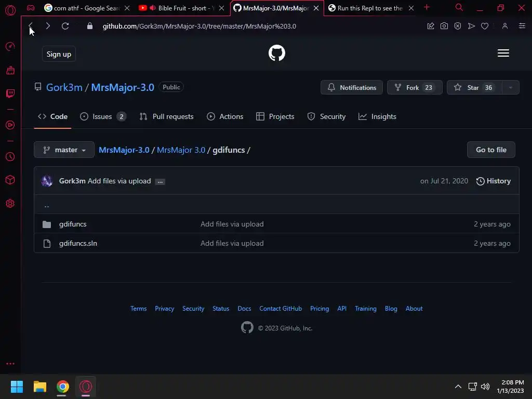Image resolution: width=532 pixels, height=399 pixels.
Task: Take a snapshot with camera icon
Action: (x=444, y=26)
